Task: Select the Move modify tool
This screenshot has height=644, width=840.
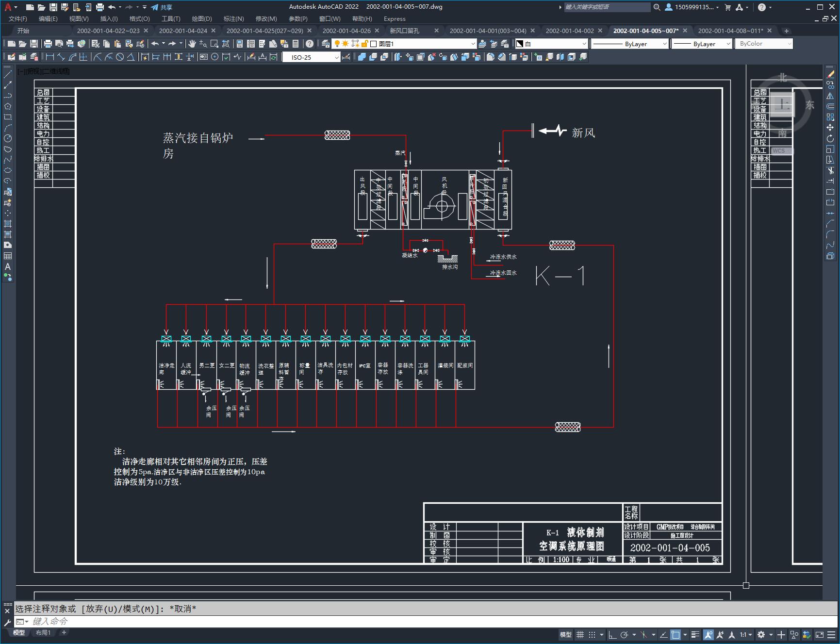Action: [x=830, y=128]
